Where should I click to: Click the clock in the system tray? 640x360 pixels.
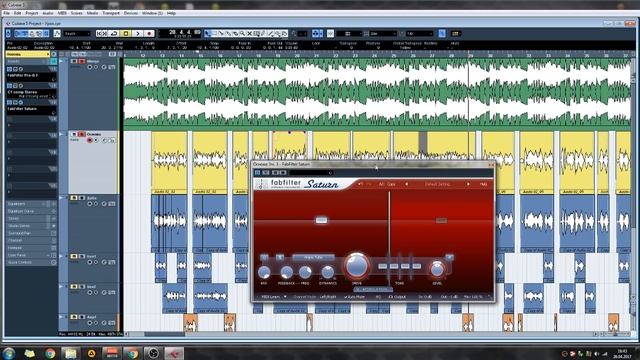click(622, 353)
